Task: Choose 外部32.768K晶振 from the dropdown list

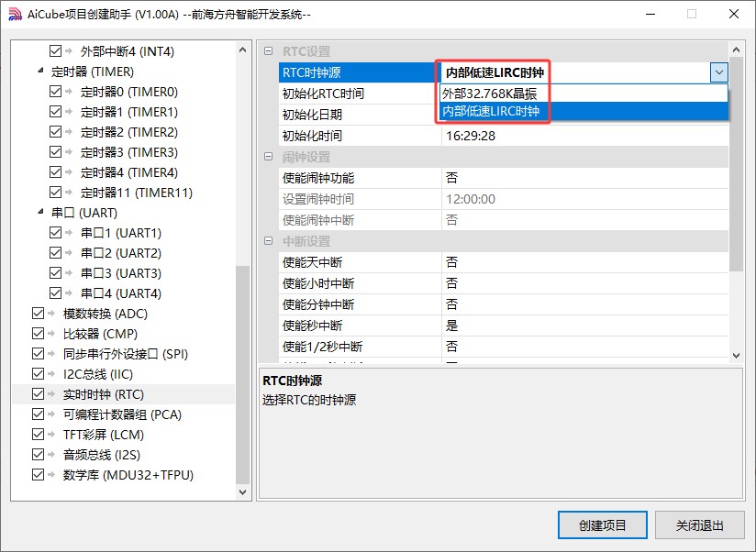Action: pyautogui.click(x=584, y=94)
